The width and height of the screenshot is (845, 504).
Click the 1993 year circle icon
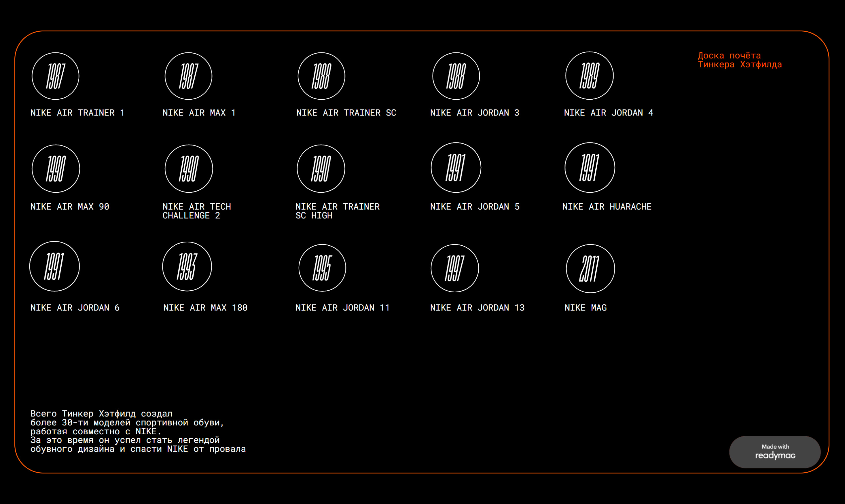pyautogui.click(x=187, y=267)
